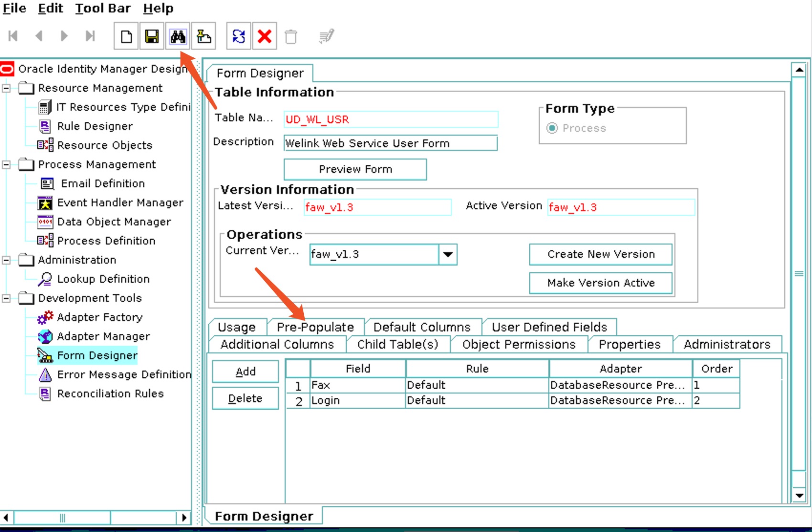Open Adapter Factory gears icon
The width and height of the screenshot is (812, 532).
point(45,317)
